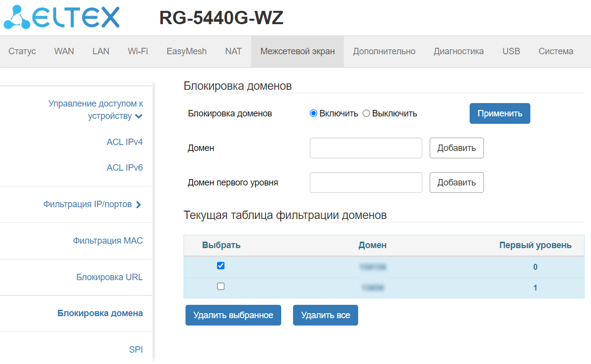Enable domain blocking via Включить radio
591x364 pixels.
(313, 113)
